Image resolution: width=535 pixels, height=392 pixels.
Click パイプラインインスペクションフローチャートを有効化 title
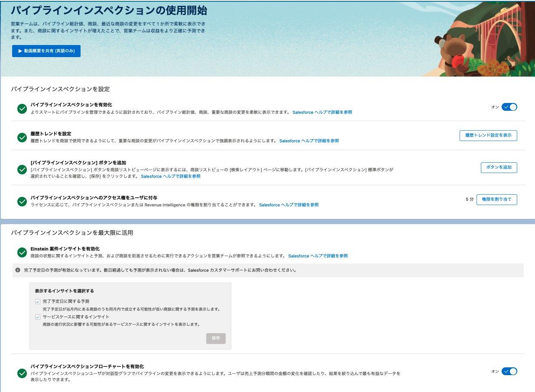click(x=87, y=366)
